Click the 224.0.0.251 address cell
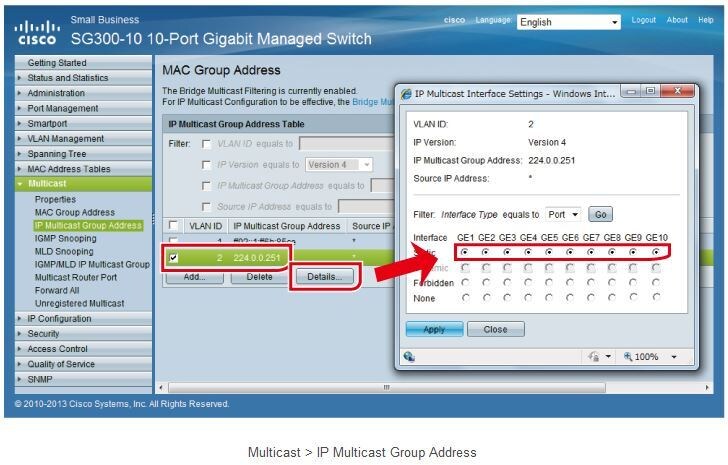The height and width of the screenshot is (465, 728). click(257, 258)
